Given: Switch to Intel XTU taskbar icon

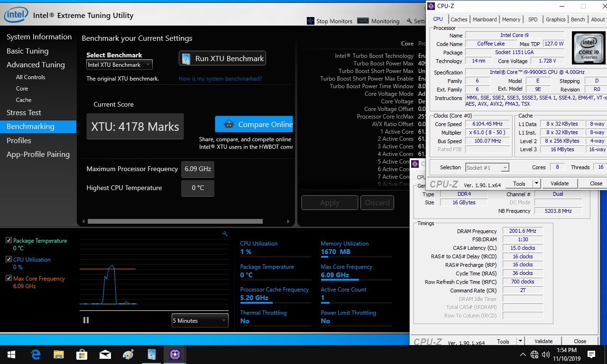Looking at the screenshot, I should (152, 355).
